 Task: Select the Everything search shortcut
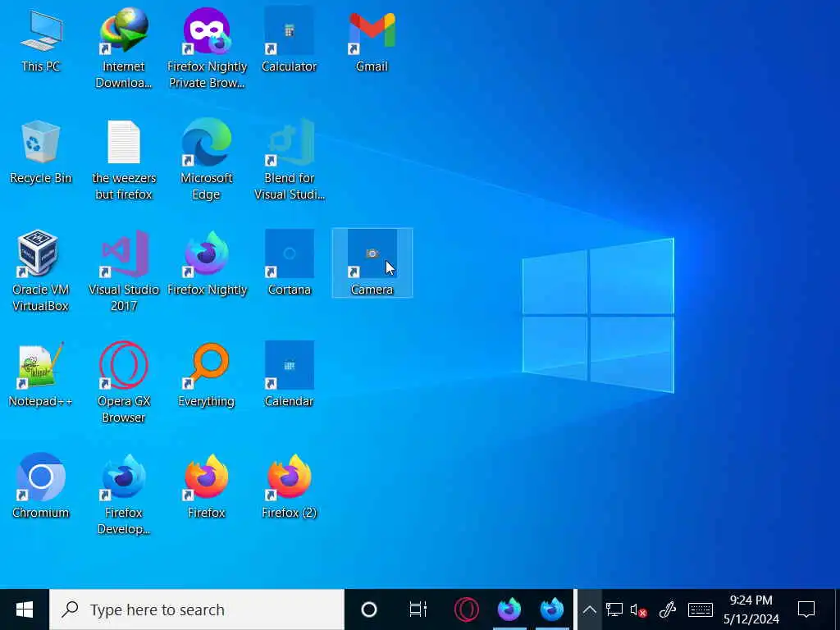(207, 375)
